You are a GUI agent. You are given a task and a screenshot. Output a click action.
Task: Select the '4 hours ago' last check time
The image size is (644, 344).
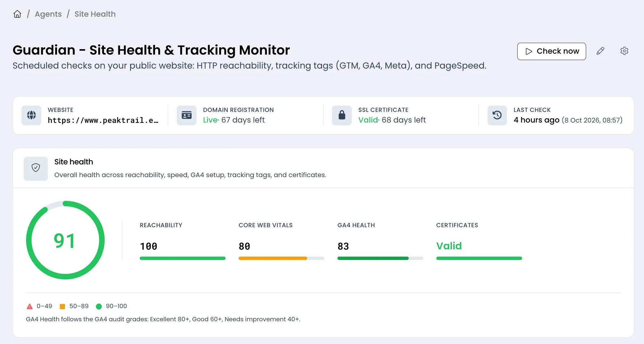click(x=536, y=120)
